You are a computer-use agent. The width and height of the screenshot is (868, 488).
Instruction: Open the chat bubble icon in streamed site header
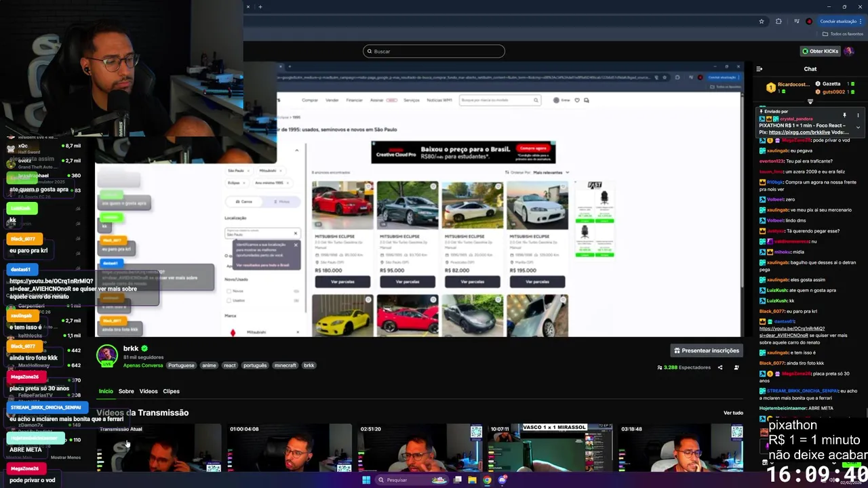coord(587,100)
